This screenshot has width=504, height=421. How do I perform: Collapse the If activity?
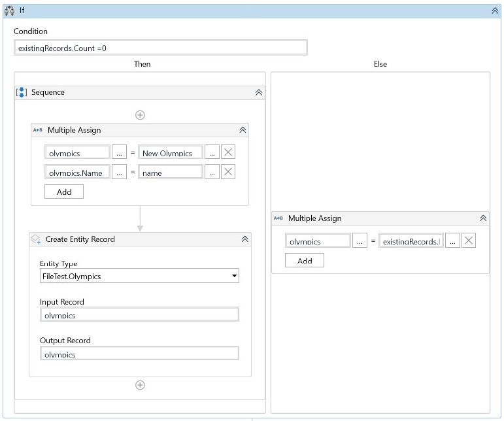(495, 10)
